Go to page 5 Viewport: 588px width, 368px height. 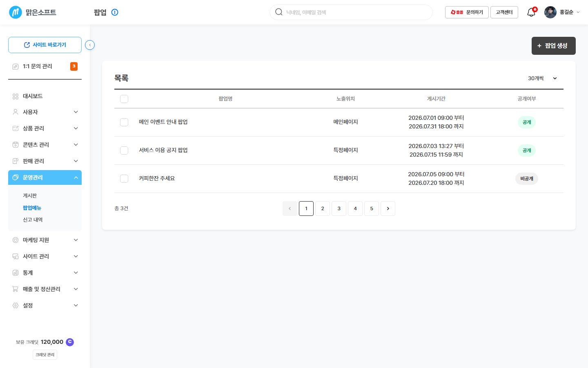point(372,209)
